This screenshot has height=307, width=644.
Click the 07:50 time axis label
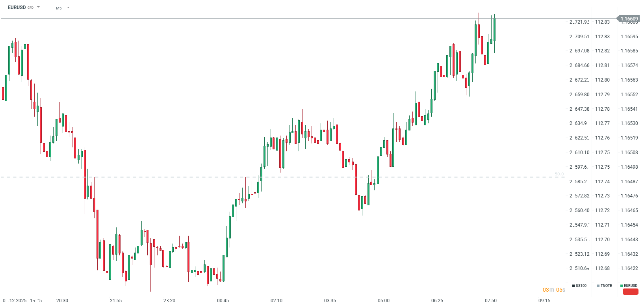(491, 300)
